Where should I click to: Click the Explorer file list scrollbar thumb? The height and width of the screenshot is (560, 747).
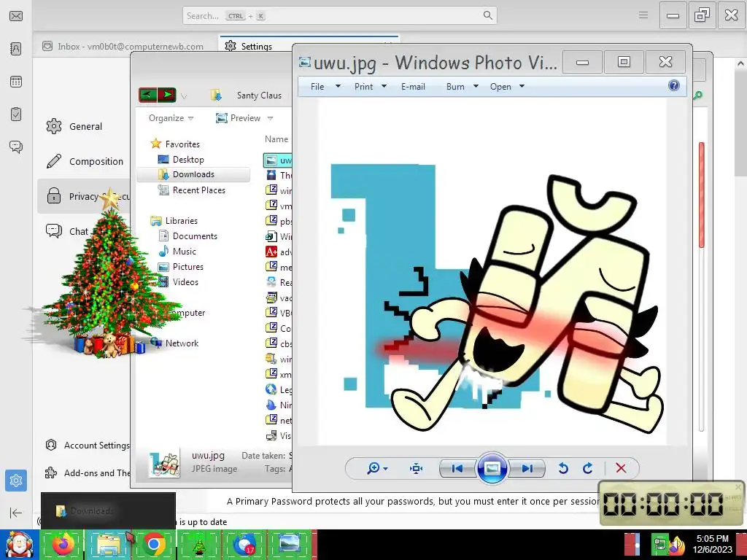pyautogui.click(x=701, y=195)
